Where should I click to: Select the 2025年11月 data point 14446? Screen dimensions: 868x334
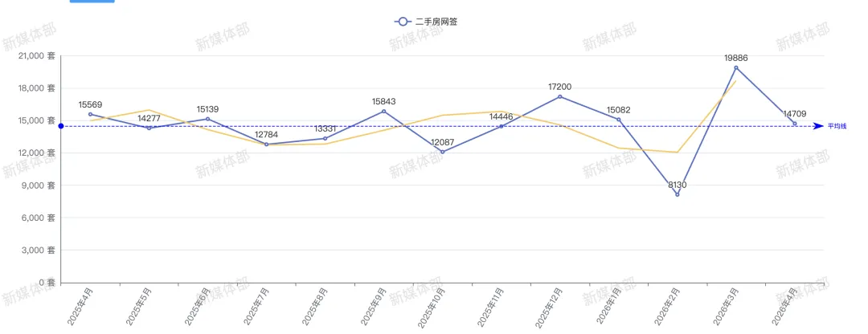coord(501,127)
